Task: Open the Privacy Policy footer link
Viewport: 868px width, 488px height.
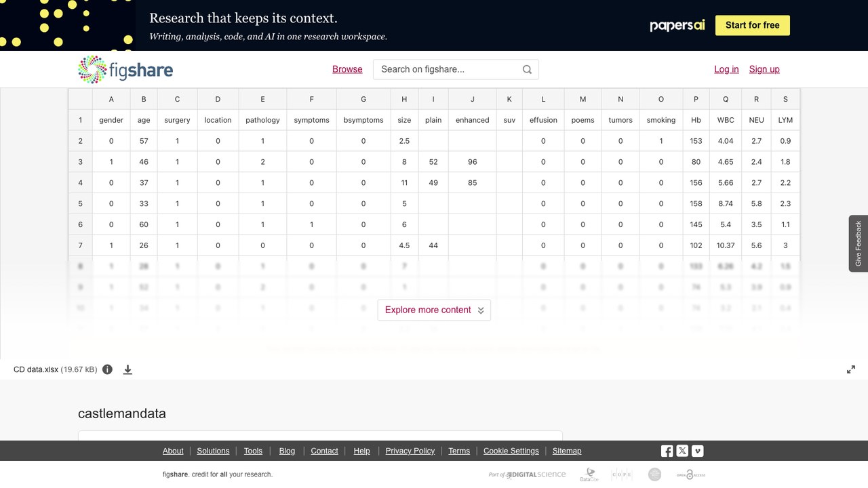Action: (x=410, y=451)
